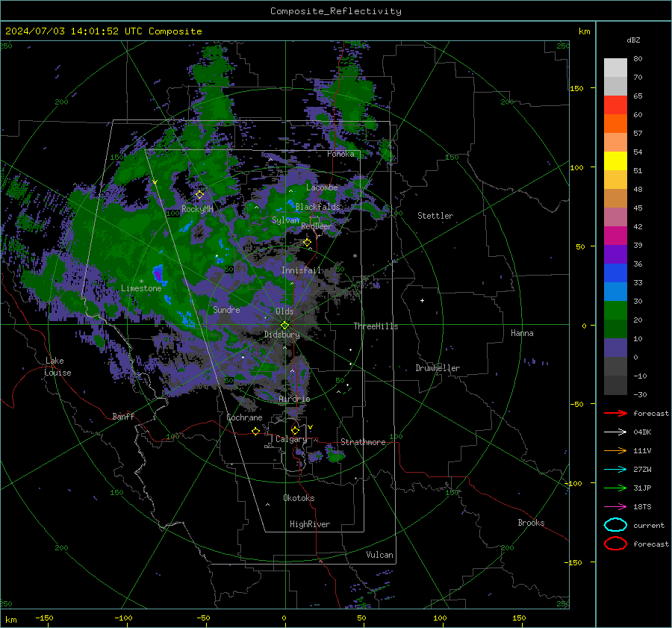Click the Lacombe city label
Image resolution: width=672 pixels, height=628 pixels.
[322, 187]
